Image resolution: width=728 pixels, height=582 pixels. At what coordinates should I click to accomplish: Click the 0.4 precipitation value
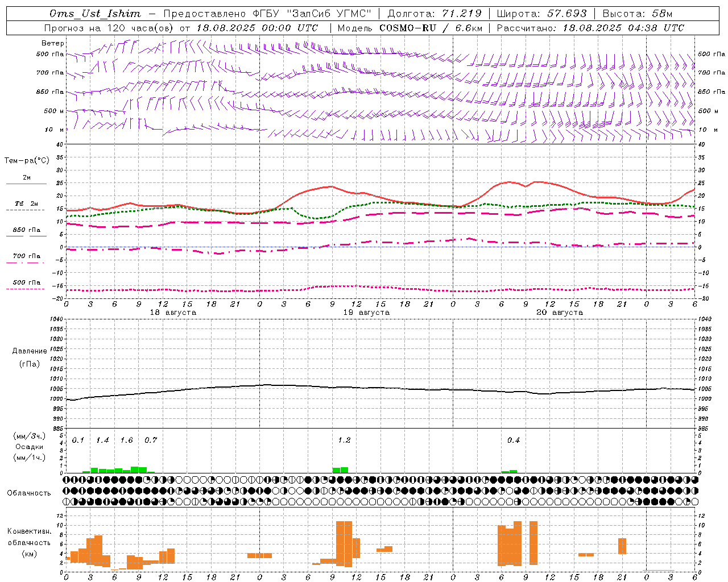[514, 440]
